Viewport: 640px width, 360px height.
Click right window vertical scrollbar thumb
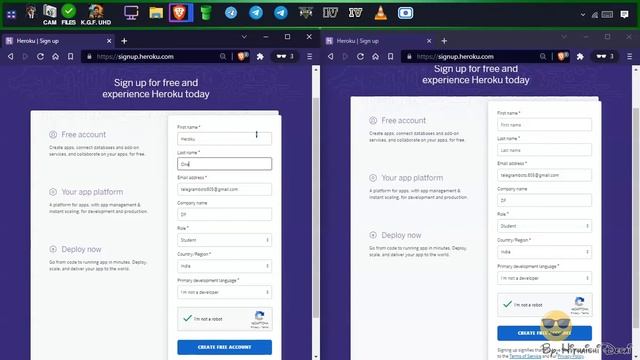(x=636, y=217)
